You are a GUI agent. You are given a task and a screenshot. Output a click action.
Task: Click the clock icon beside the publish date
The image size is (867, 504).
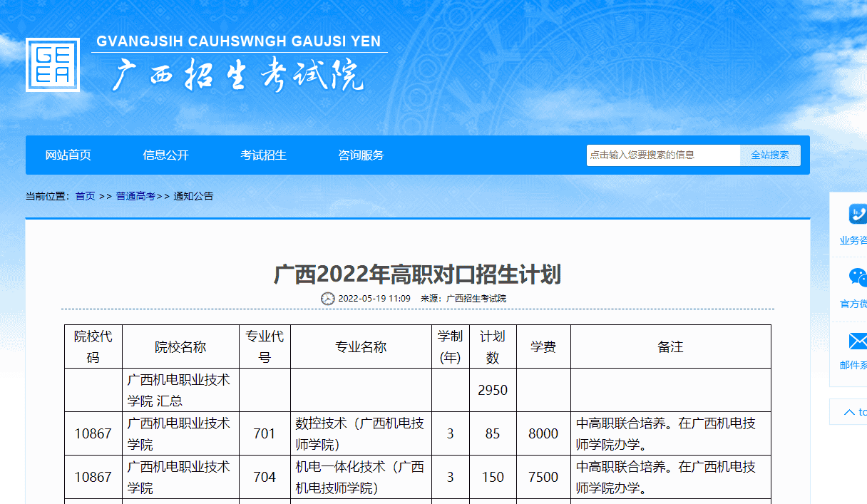[328, 299]
